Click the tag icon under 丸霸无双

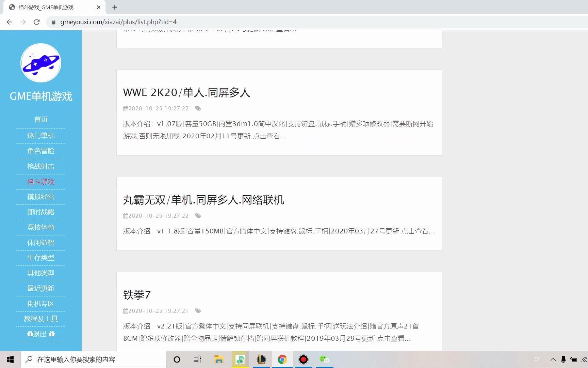(x=198, y=216)
